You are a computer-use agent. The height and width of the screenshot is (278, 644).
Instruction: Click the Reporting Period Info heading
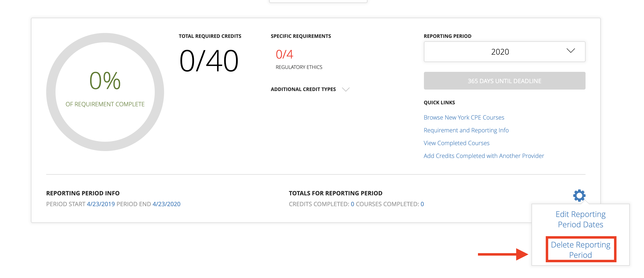[x=83, y=193]
